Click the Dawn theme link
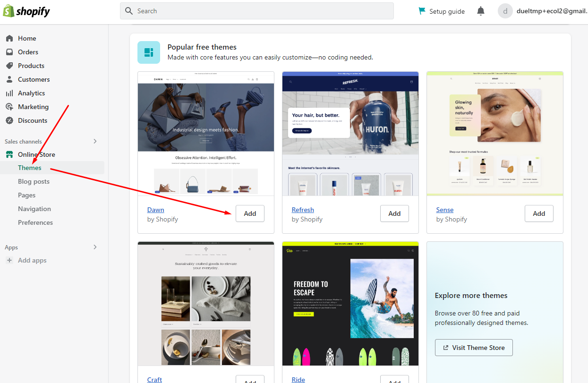The width and height of the screenshot is (588, 383). point(156,210)
